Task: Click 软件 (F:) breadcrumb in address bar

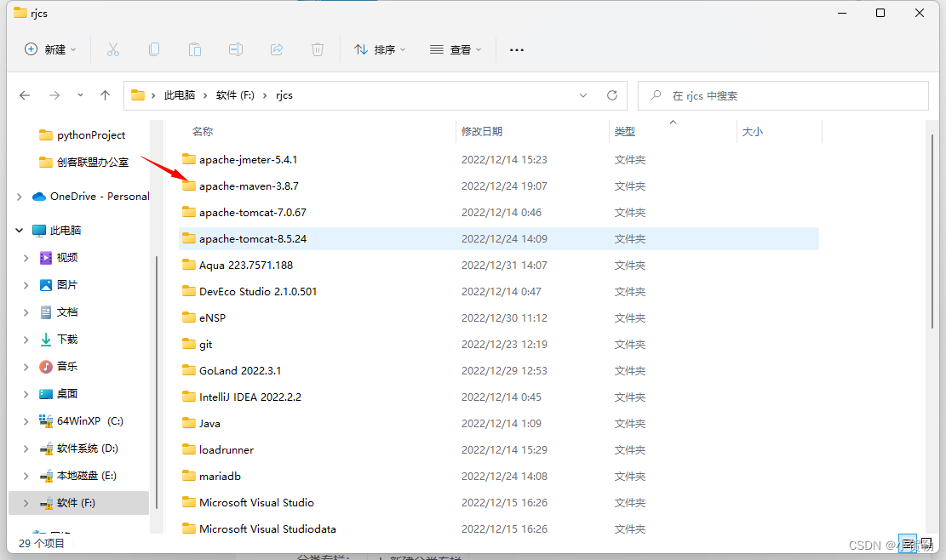Action: tap(235, 95)
